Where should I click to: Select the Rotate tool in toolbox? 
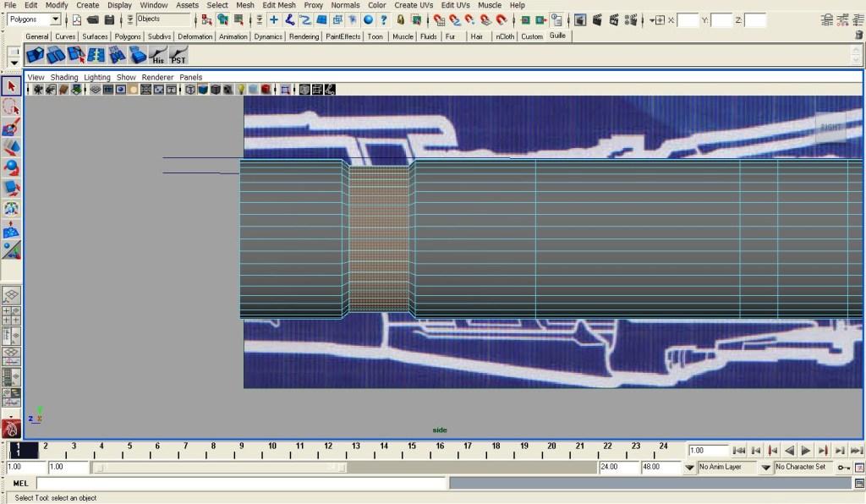click(x=11, y=167)
